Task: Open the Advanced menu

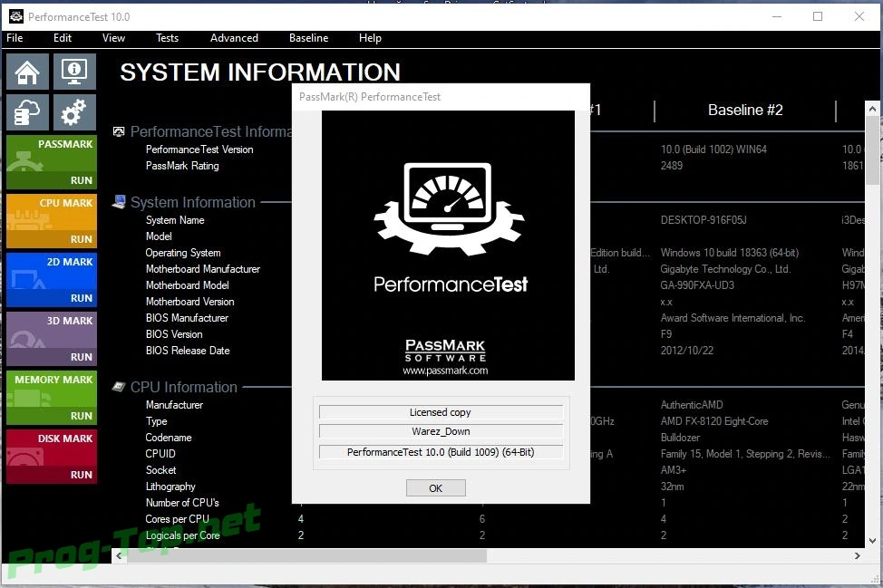Action: tap(234, 38)
